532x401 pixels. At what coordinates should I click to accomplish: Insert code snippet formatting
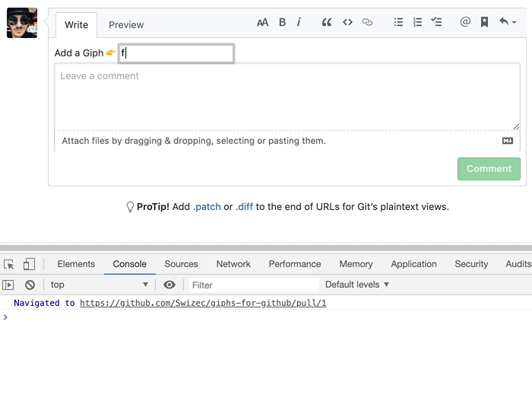(347, 23)
